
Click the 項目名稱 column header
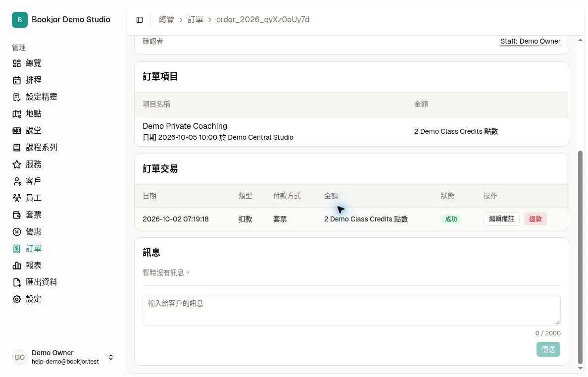156,105
